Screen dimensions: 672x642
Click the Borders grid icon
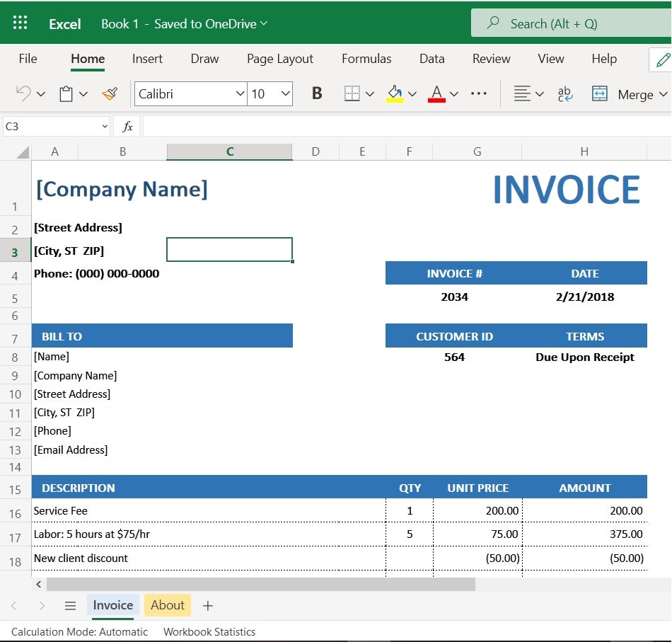[x=352, y=93]
